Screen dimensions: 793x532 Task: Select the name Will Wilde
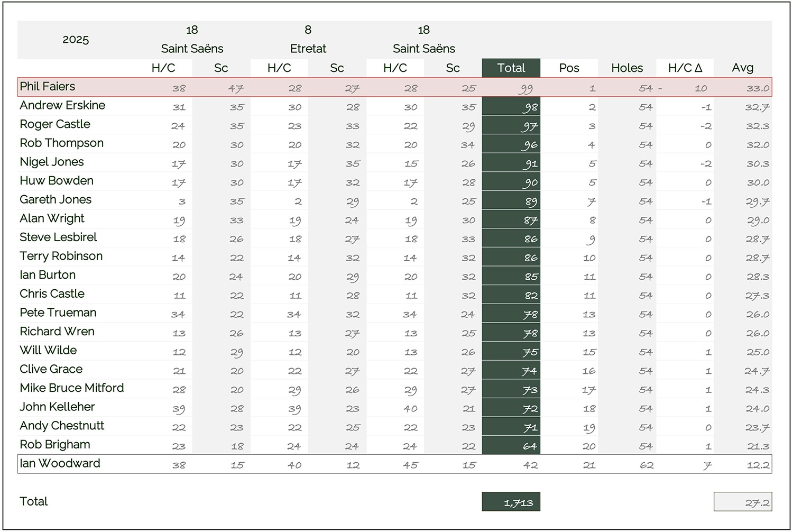(x=48, y=350)
